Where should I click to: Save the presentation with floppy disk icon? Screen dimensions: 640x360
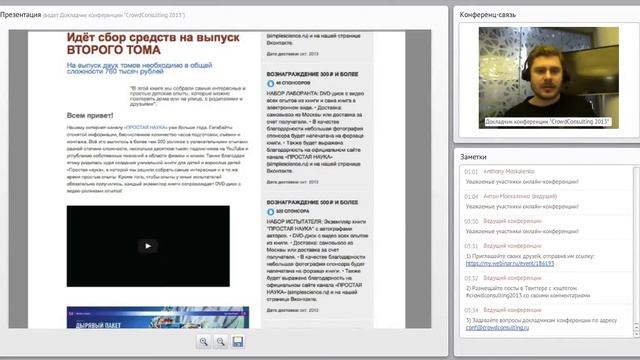pos(238,341)
